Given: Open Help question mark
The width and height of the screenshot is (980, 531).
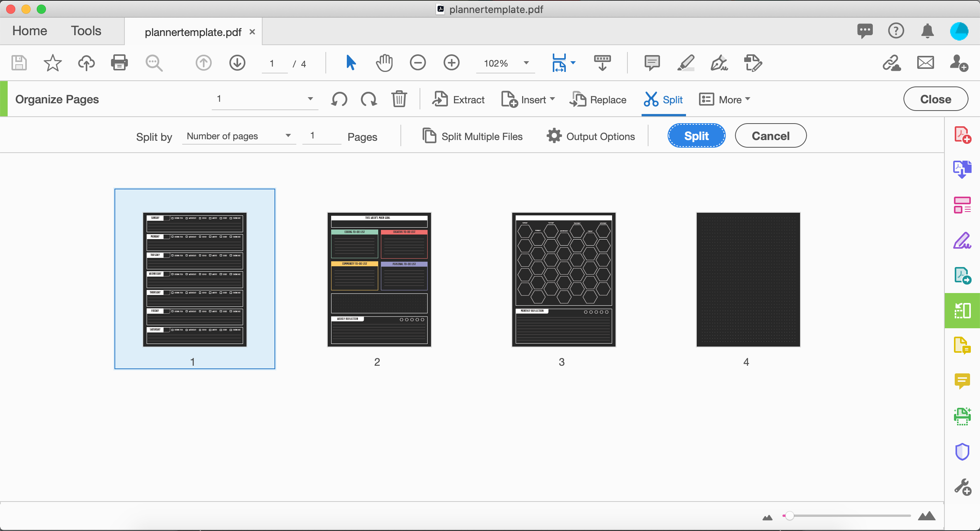Looking at the screenshot, I should [896, 31].
